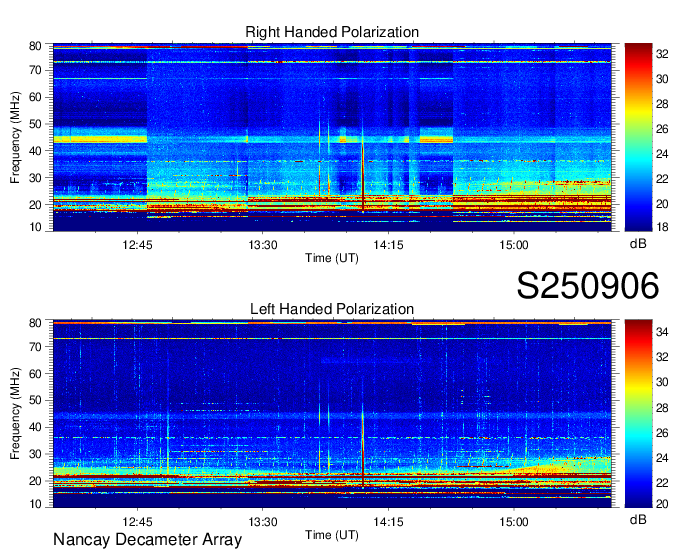This screenshot has width=680, height=552.
Task: Click the lower plot's color scale bar
Action: tap(638, 414)
